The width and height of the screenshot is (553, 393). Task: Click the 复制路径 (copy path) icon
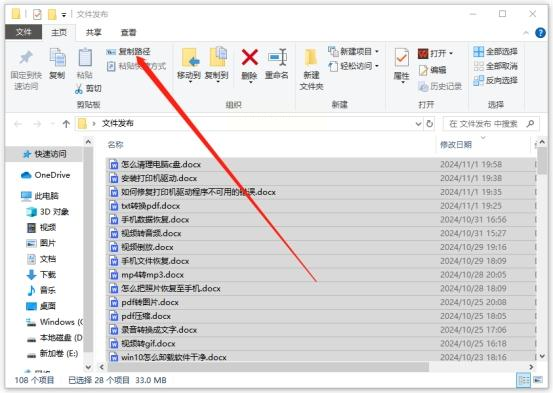point(111,52)
